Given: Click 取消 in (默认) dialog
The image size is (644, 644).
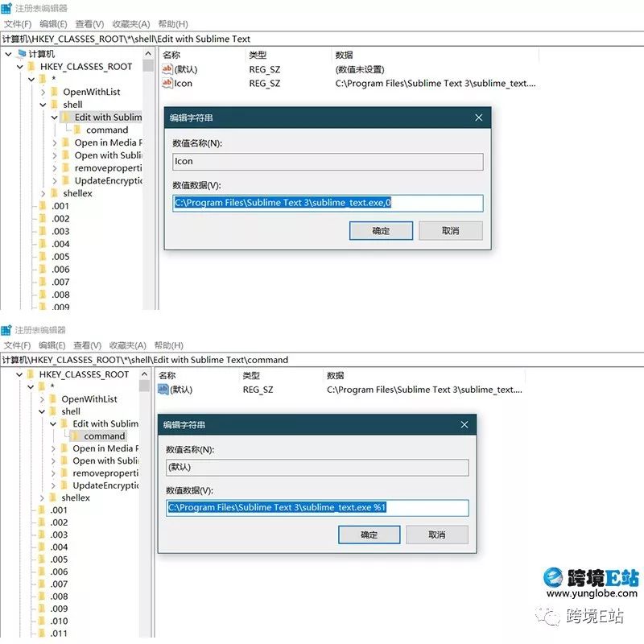Looking at the screenshot, I should [x=436, y=535].
